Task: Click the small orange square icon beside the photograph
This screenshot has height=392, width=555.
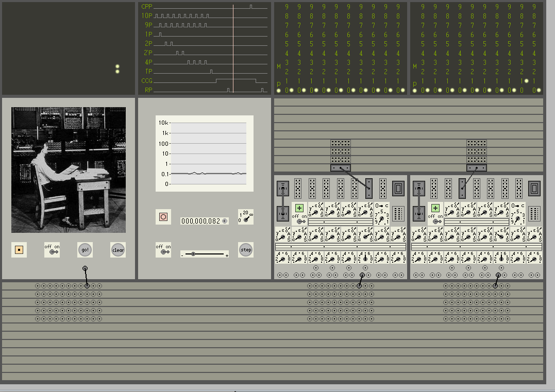Action: coord(19,249)
